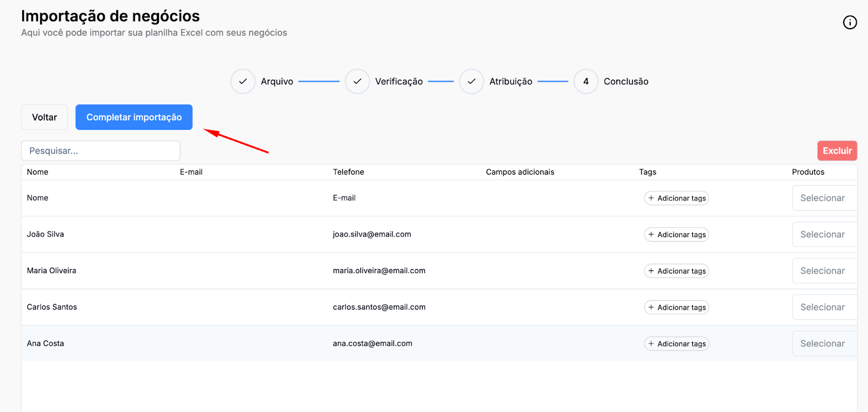Viewport: 868px width, 412px height.
Task: Focus the Pesquisar search field
Action: coord(101,151)
